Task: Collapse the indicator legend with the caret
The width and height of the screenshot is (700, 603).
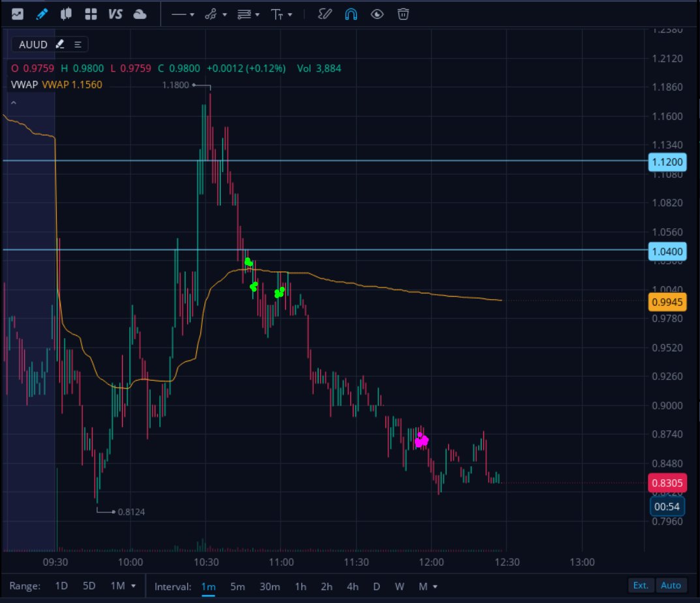Action: (x=14, y=102)
